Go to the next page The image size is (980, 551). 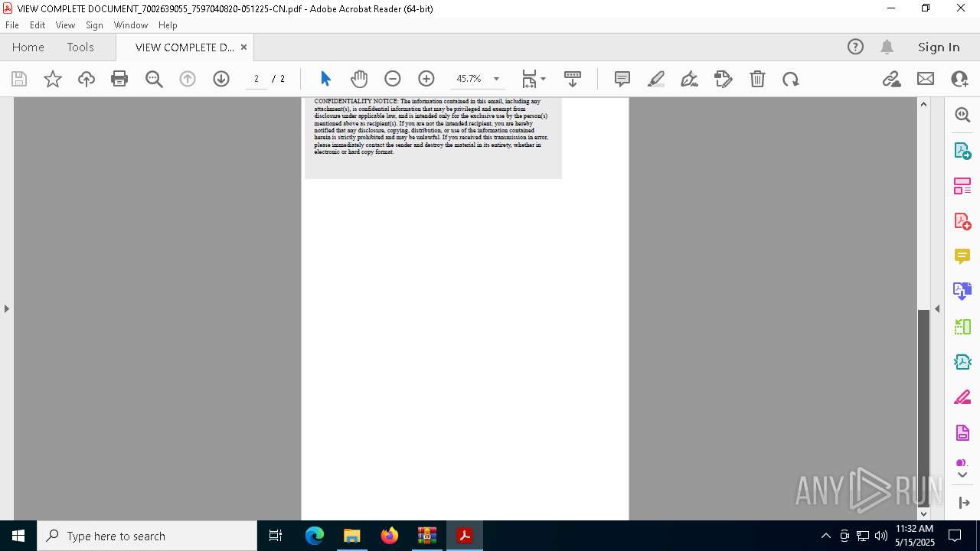click(221, 79)
